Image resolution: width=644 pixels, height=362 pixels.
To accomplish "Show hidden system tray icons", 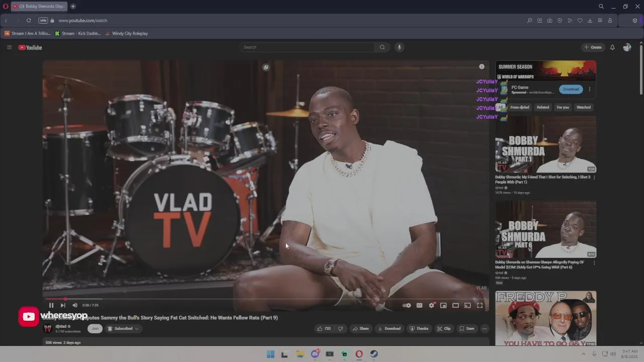I will point(584,354).
